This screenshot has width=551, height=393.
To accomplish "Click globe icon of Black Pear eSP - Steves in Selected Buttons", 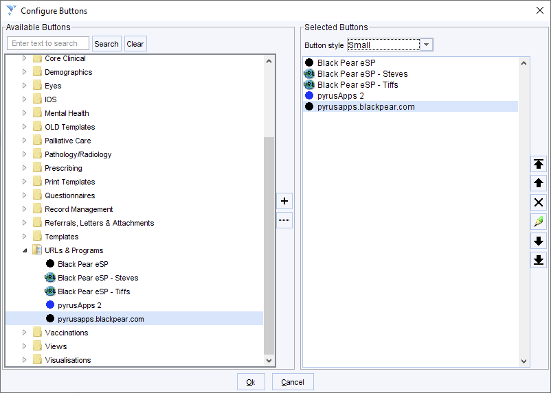I will (x=309, y=73).
